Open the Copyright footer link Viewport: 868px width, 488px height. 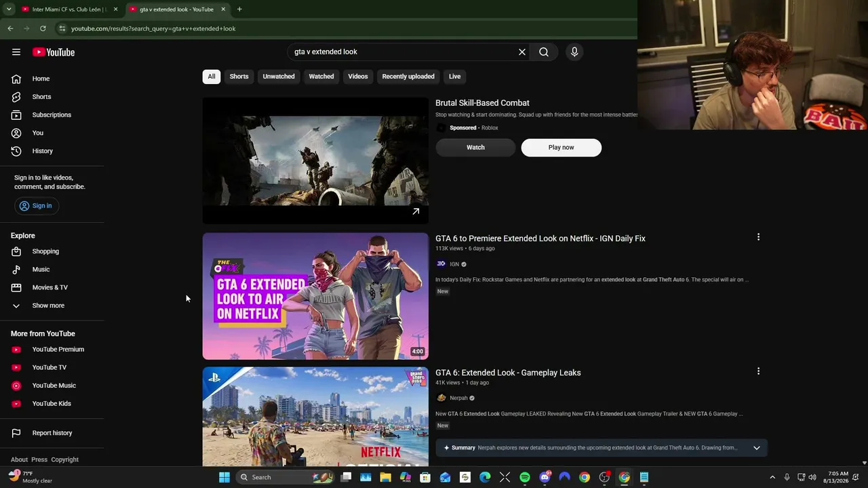(65, 460)
